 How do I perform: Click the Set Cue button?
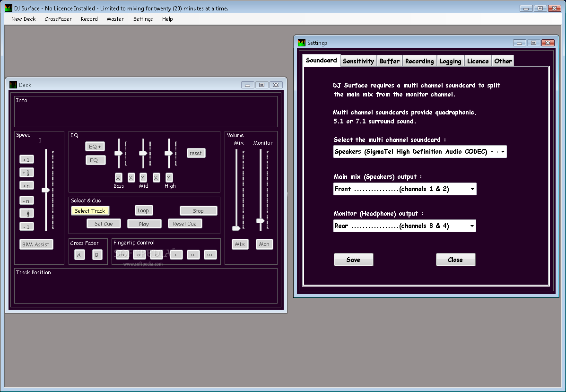coord(104,224)
